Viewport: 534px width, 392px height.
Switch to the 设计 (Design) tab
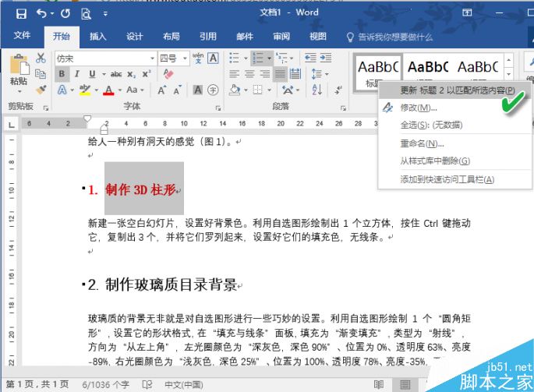[x=135, y=36]
